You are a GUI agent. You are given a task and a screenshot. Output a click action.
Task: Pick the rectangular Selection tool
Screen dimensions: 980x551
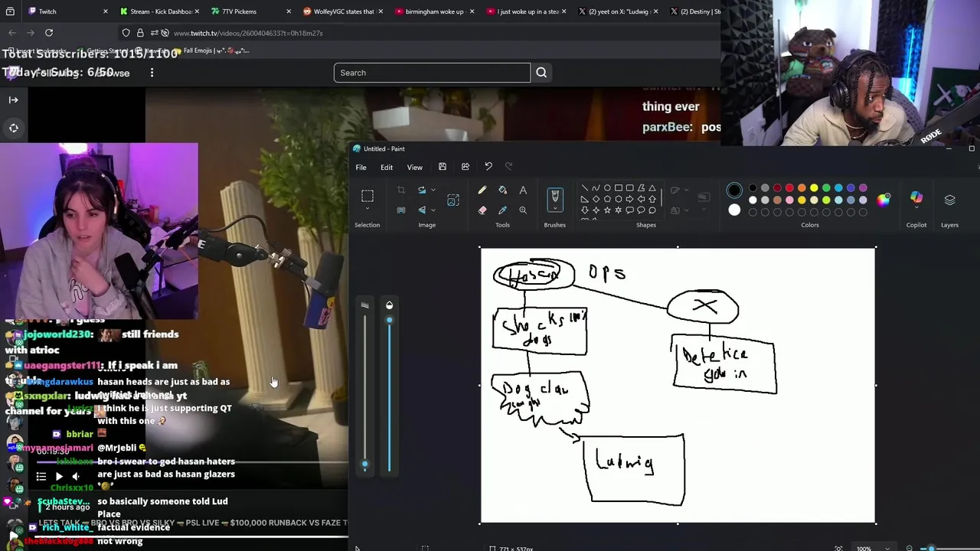[367, 196]
